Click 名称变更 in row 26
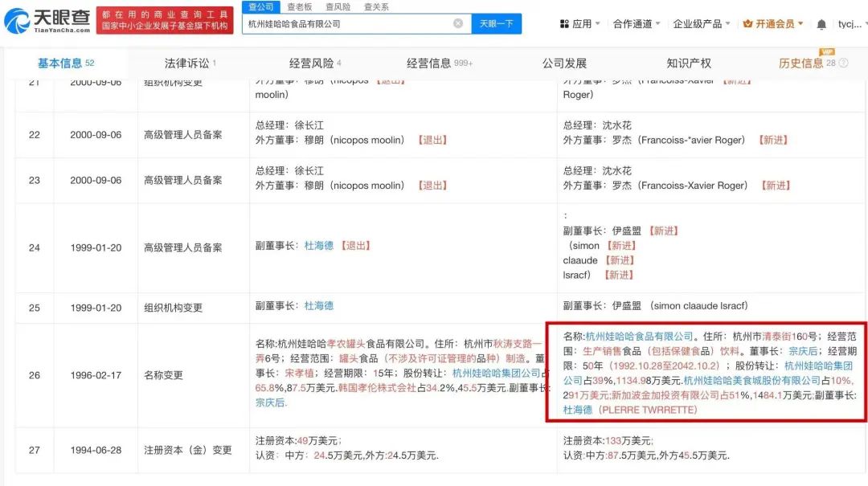This screenshot has height=486, width=868. [163, 374]
